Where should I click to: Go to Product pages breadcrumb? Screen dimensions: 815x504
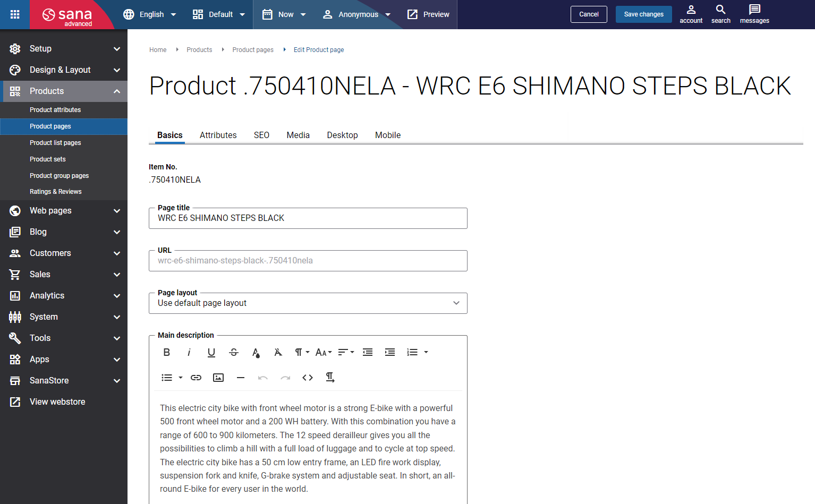pos(253,50)
